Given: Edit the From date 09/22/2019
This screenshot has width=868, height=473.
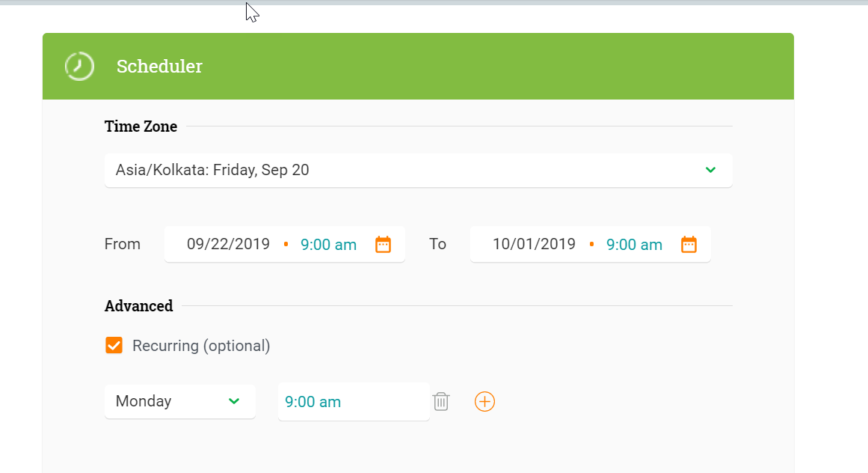Looking at the screenshot, I should [x=228, y=244].
